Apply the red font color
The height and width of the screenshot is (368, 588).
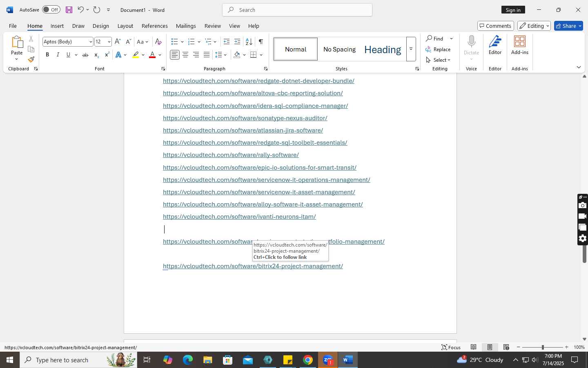152,55
